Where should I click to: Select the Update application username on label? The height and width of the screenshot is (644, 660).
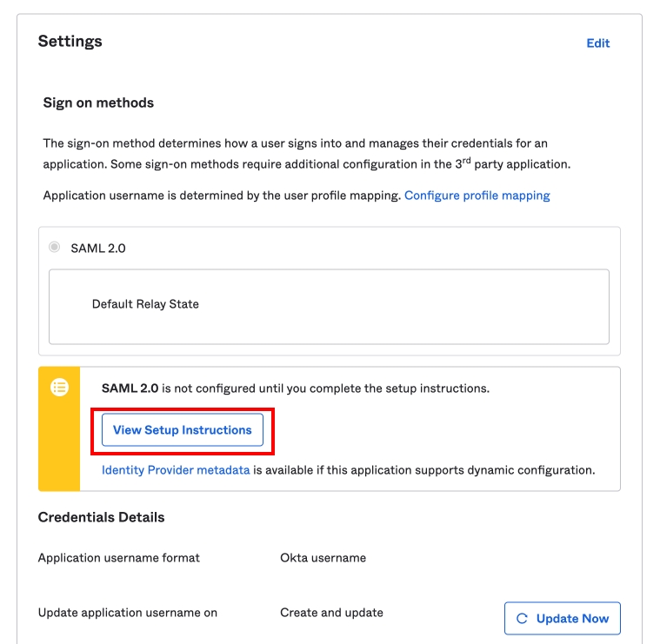[x=128, y=613]
